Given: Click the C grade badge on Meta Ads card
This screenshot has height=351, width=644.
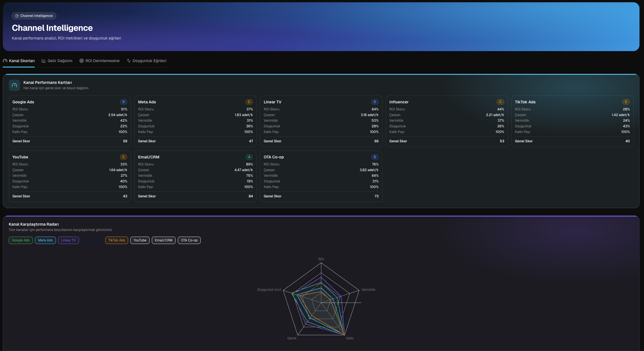Looking at the screenshot, I should 249,102.
